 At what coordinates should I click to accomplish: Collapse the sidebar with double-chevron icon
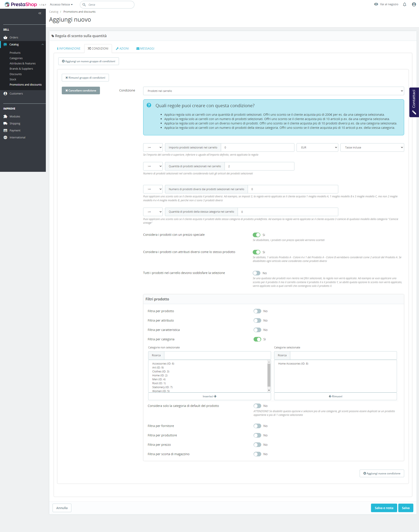(40, 13)
